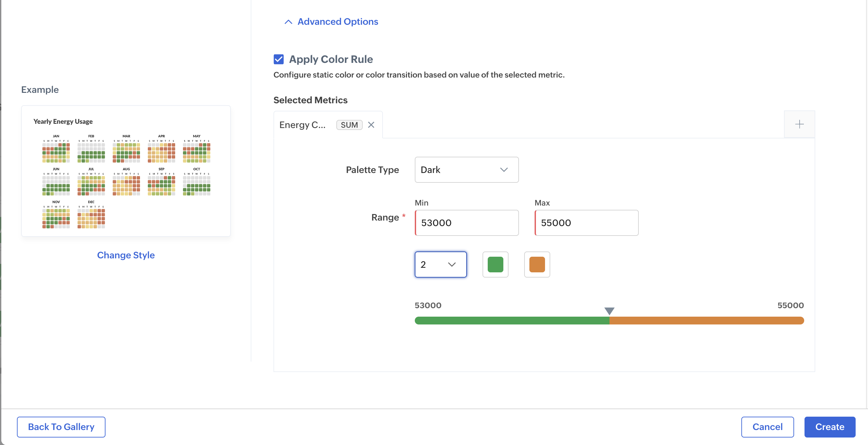
Task: Click the orange segment of color bar
Action: pos(706,320)
